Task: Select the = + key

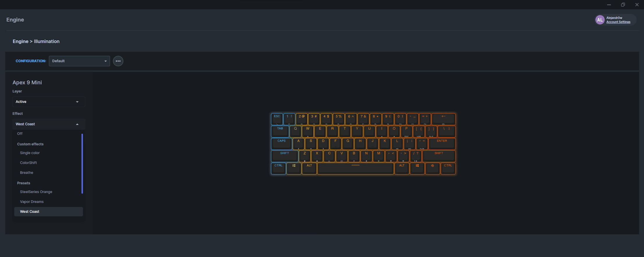Action: pyautogui.click(x=425, y=119)
